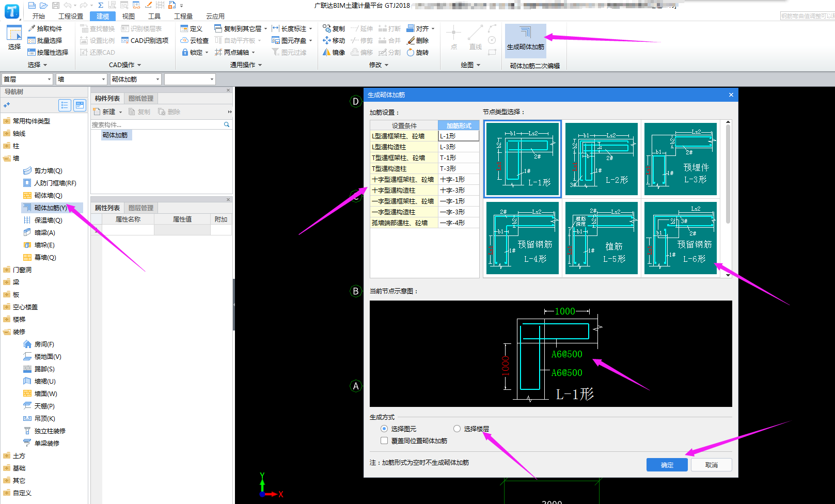Select the 预留钢筋 L-4形 node thumbnail

523,238
